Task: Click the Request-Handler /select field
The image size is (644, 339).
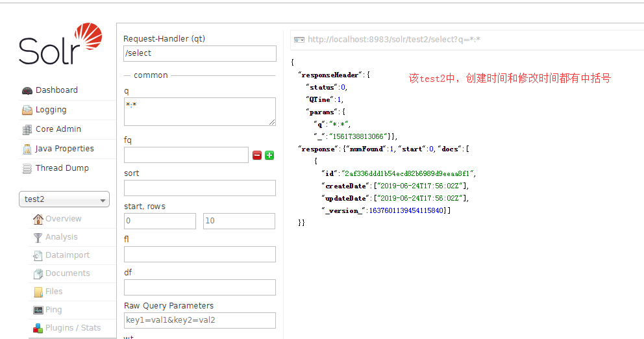Action: click(200, 53)
